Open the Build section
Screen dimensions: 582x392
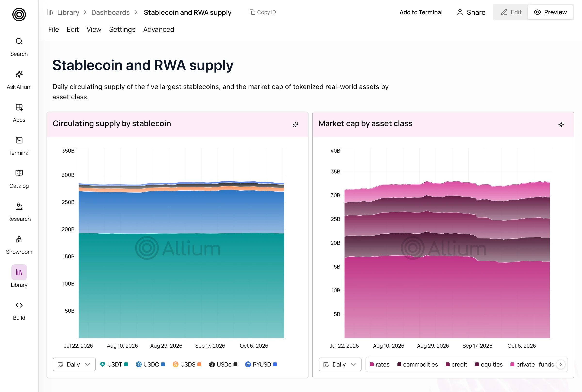(19, 311)
